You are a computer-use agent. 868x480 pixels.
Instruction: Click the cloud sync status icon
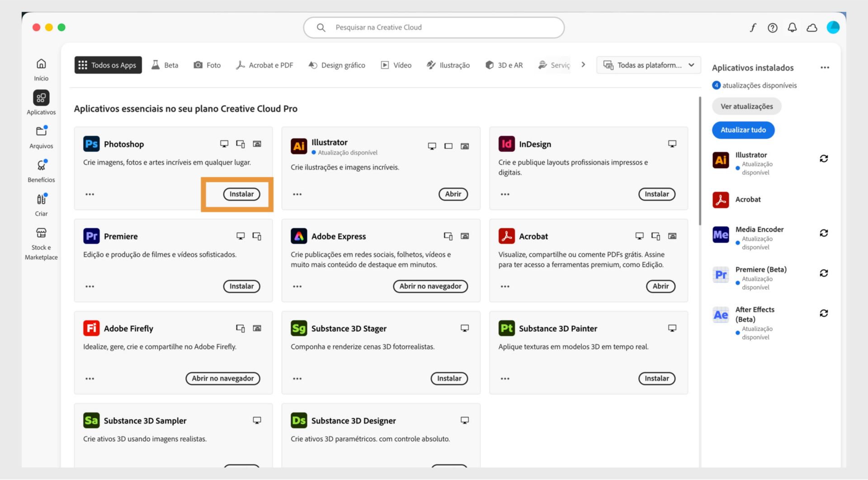click(x=812, y=28)
